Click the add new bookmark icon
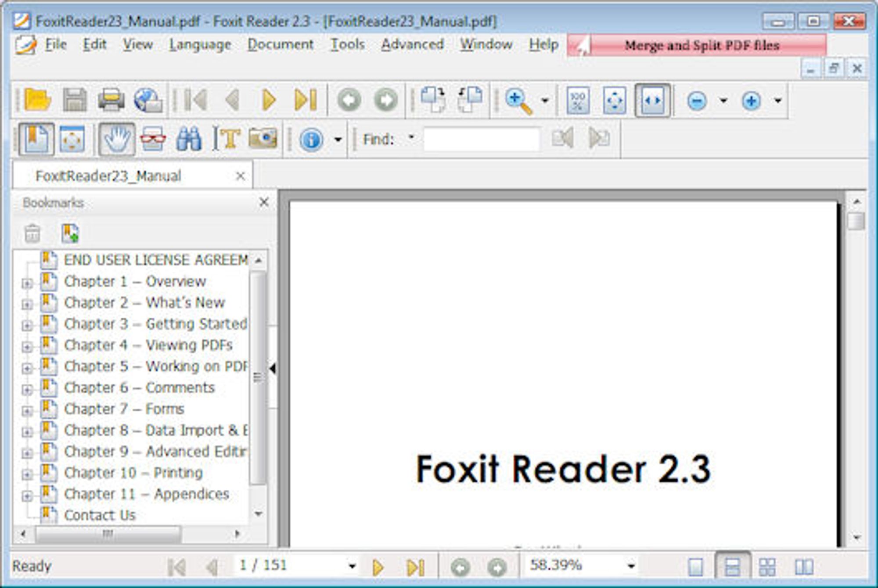 click(x=70, y=233)
